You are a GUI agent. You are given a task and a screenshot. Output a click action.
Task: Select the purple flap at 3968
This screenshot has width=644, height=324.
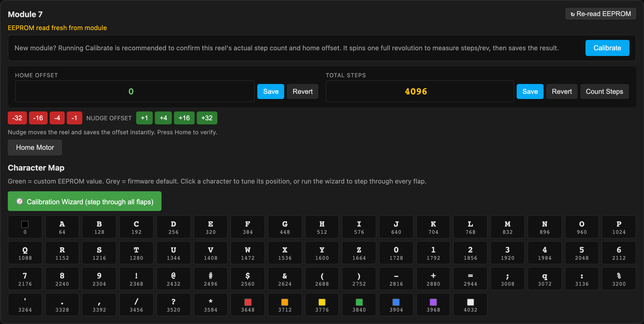pos(433,305)
